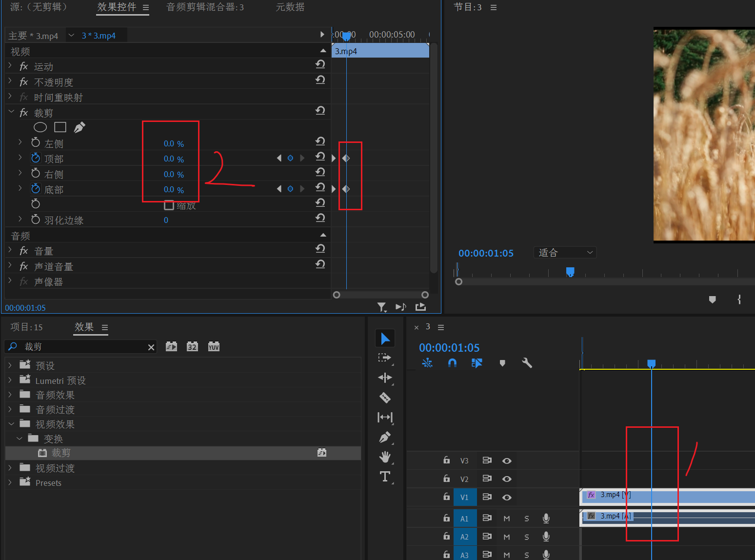Toggle stopwatch animation for 底部
Screen dimensions: 755x560
36,189
